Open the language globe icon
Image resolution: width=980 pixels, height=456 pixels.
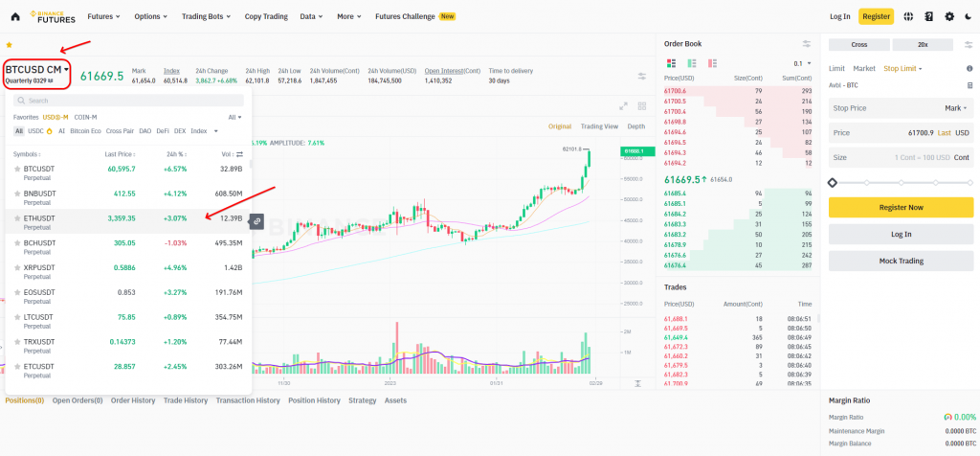(909, 17)
